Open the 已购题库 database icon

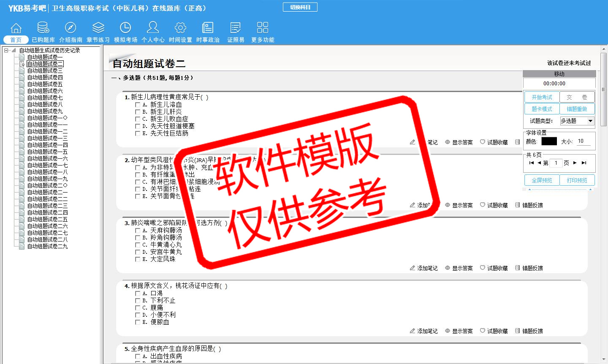pos(43,28)
